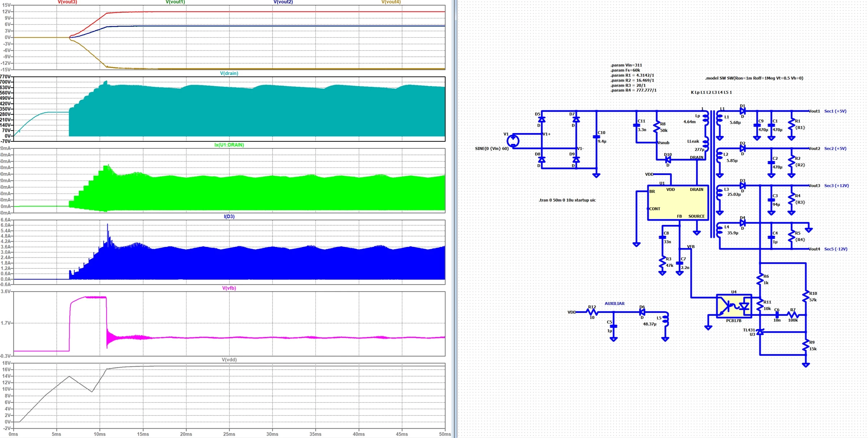Click the L4 35.9µ secondary winding
The image size is (868, 438).
pyautogui.click(x=720, y=230)
